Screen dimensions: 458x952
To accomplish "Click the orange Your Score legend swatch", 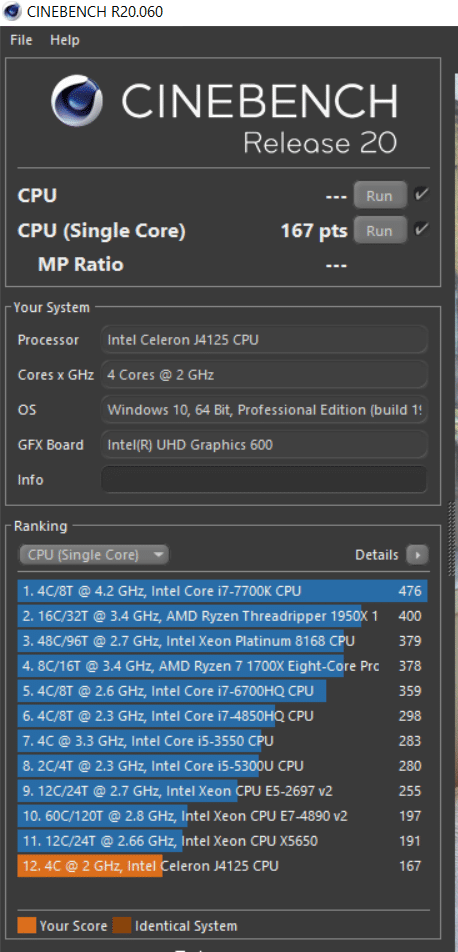I will [x=27, y=926].
